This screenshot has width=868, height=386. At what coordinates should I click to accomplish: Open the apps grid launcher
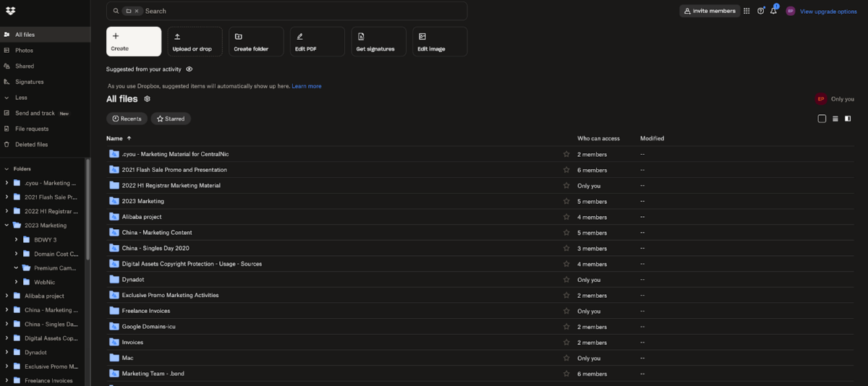coord(746,11)
